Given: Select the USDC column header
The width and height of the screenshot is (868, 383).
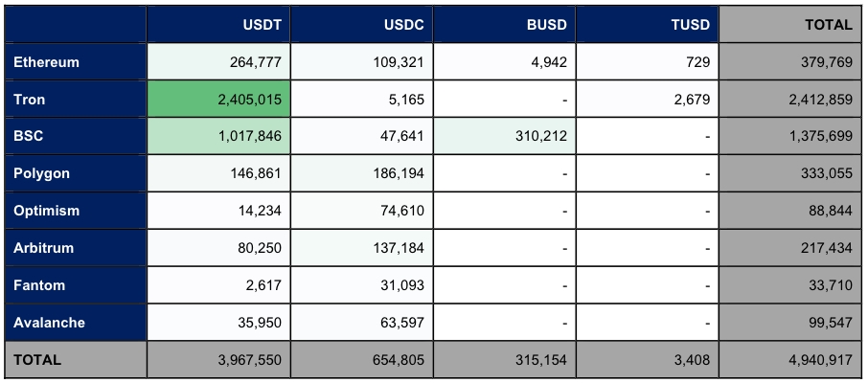Looking at the screenshot, I should coord(361,24).
